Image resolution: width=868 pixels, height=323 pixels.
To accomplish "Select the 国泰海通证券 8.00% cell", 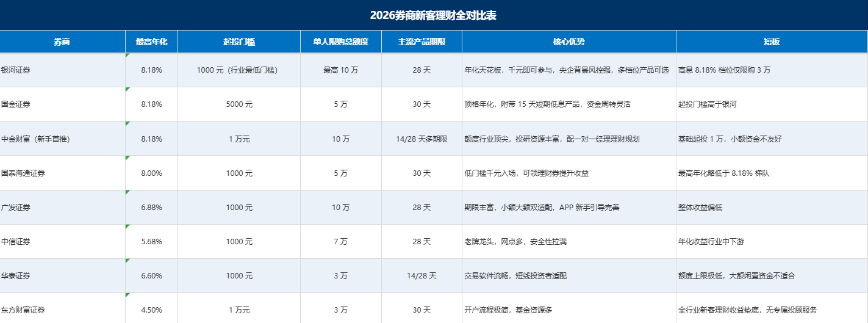I will [x=151, y=173].
